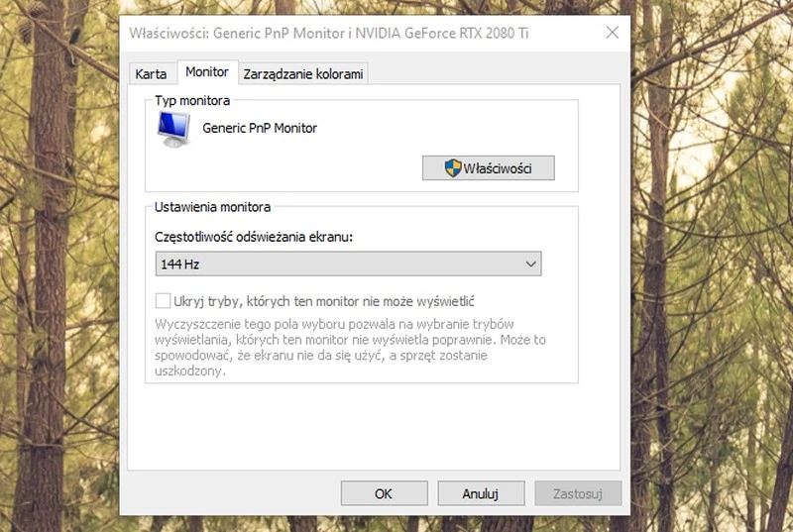Select the Monitor tab
This screenshot has height=532, width=793.
tap(206, 73)
